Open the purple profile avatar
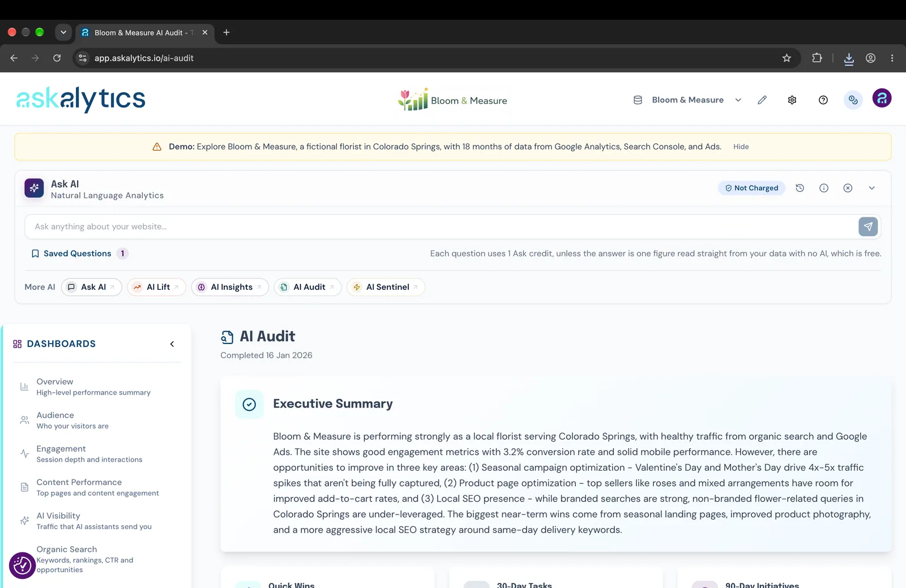This screenshot has width=906, height=588. click(x=882, y=98)
